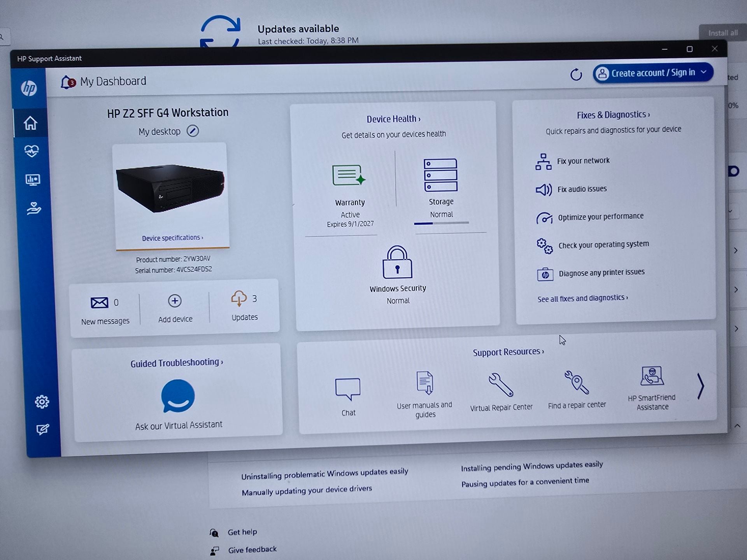The image size is (747, 560).
Task: Click the Give feedback icon in Windows Update
Action: 214,550
